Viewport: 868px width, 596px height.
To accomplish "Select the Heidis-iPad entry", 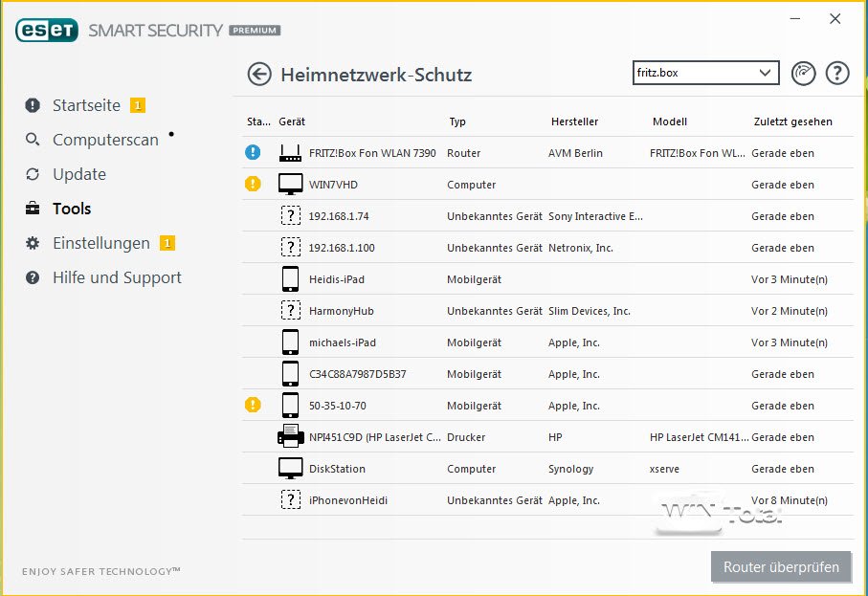I will 337,279.
